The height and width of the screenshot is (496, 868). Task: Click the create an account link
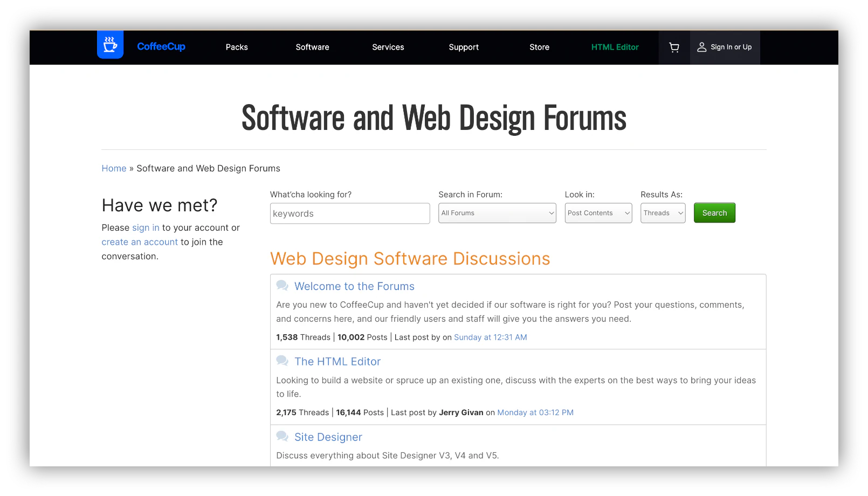click(140, 242)
